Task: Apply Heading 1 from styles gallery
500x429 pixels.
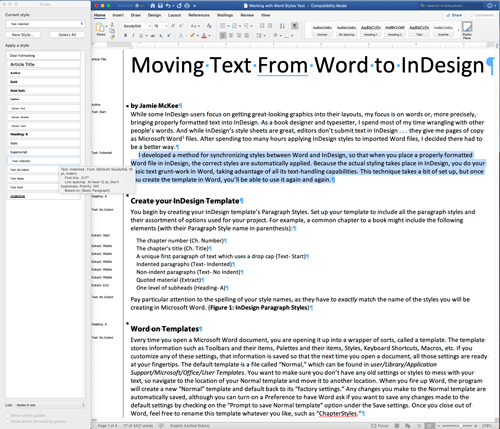Action: 371,30
